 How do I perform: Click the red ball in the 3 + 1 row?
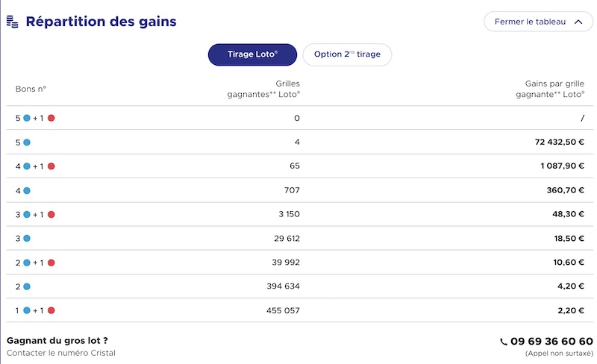tap(51, 215)
